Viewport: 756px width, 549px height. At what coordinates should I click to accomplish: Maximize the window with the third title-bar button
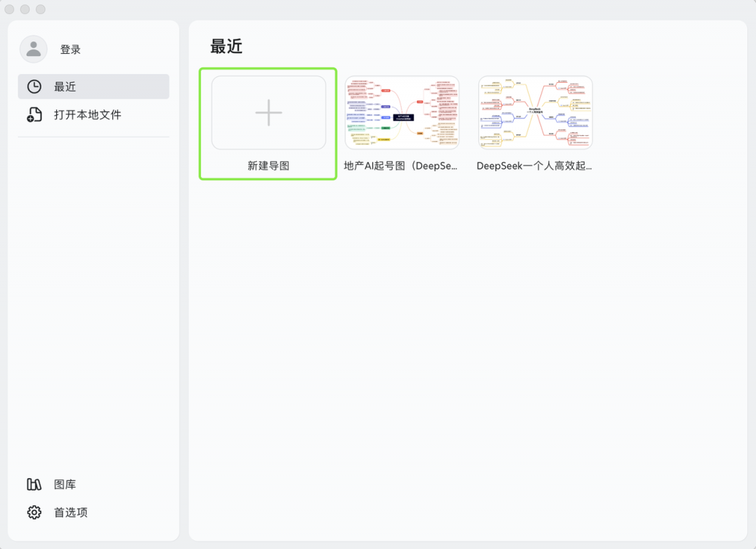41,9
